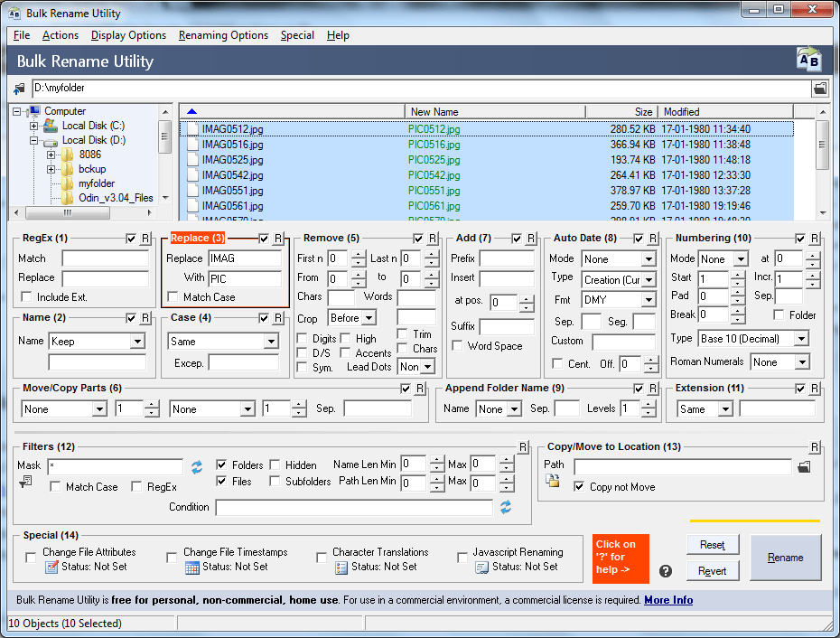Enable Change File Attributes checkbox
This screenshot has width=840, height=638.
click(x=31, y=558)
